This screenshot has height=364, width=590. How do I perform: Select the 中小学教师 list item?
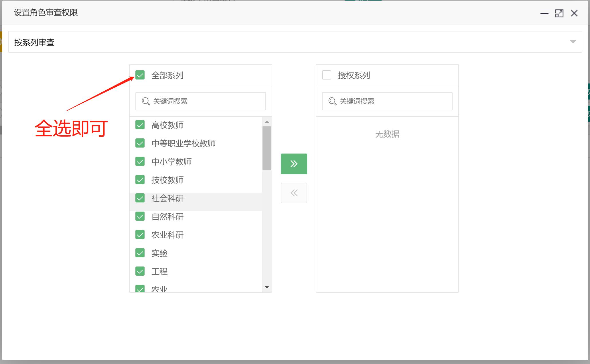click(171, 162)
